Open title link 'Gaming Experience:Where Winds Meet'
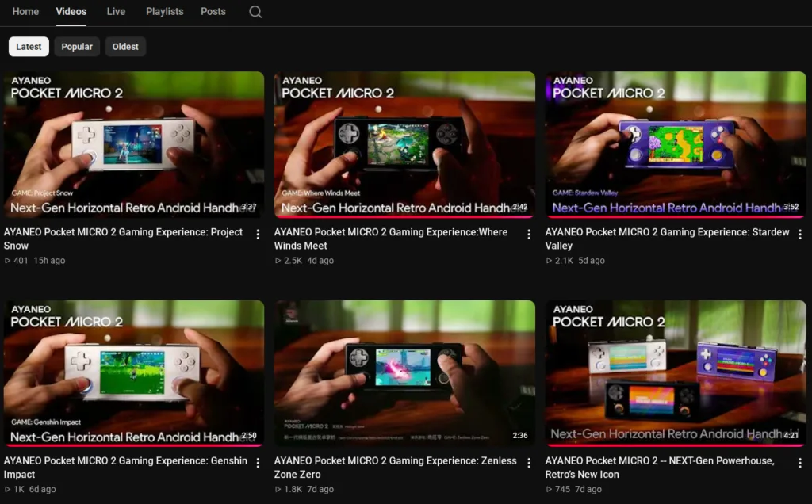Viewport: 812px width, 504px height. pyautogui.click(x=391, y=239)
